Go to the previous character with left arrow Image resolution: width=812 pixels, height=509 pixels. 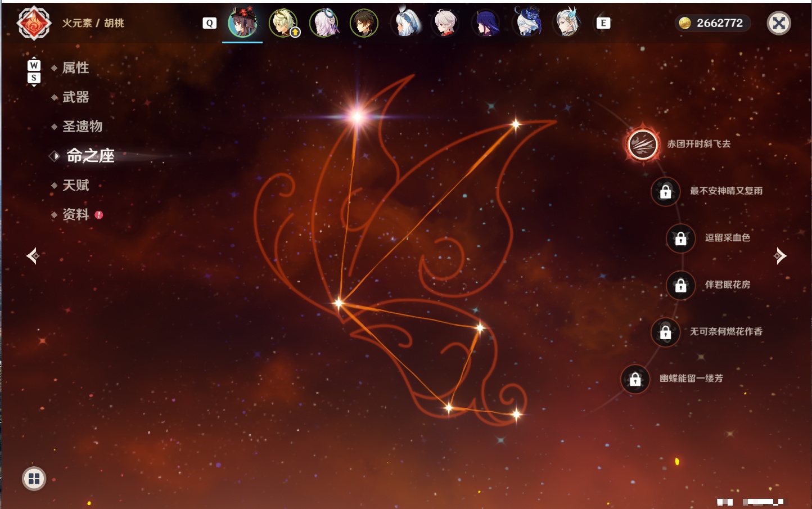pos(33,256)
